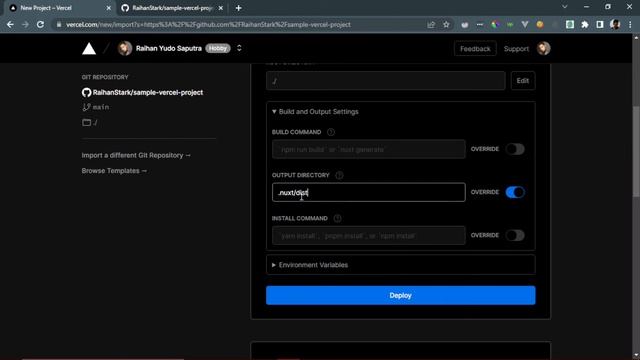Disable the Output Directory override switch
Screen dimensions: 640x360
[515, 192]
